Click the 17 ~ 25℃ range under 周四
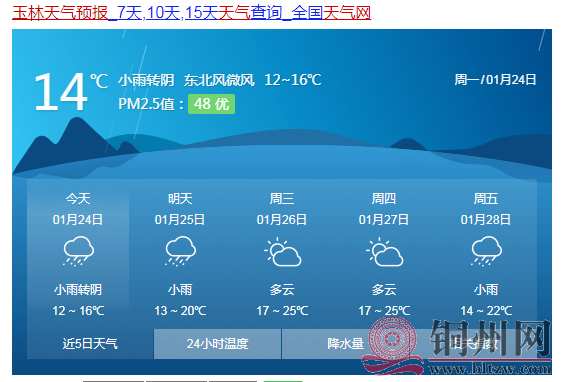This screenshot has width=564, height=382. 384,310
